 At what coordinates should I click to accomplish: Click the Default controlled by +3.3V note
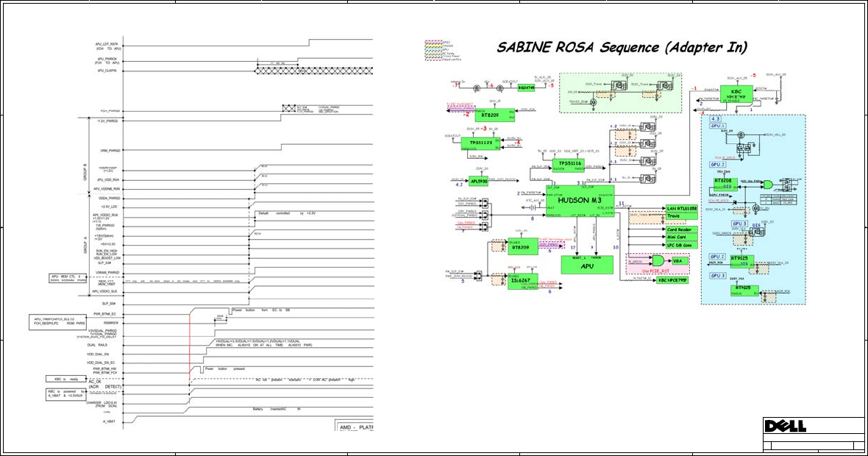pyautogui.click(x=288, y=213)
